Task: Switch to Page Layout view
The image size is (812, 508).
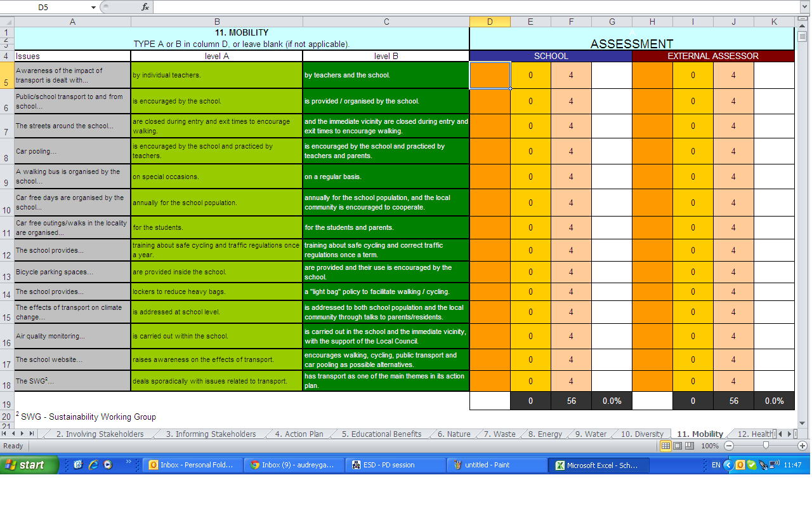Action: point(678,446)
